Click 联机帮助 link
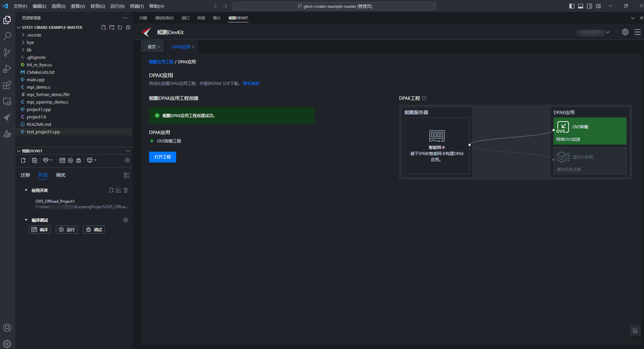Screen dimensions: 644x349 pyautogui.click(x=251, y=84)
